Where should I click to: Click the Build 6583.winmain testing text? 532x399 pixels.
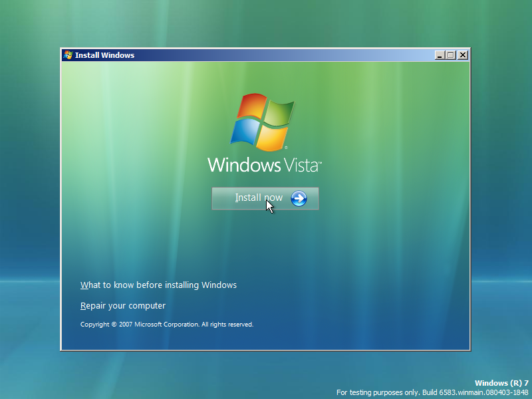[x=432, y=392]
